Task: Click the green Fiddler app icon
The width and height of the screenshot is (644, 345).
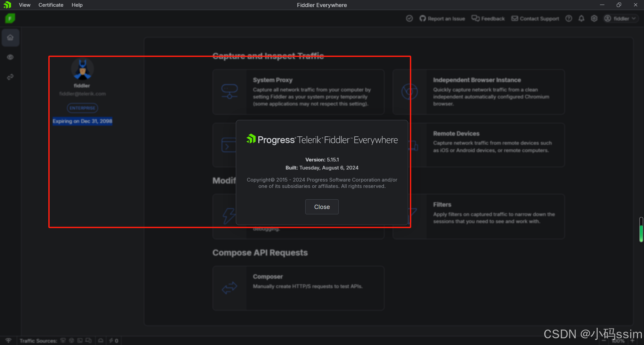Action: [10, 18]
